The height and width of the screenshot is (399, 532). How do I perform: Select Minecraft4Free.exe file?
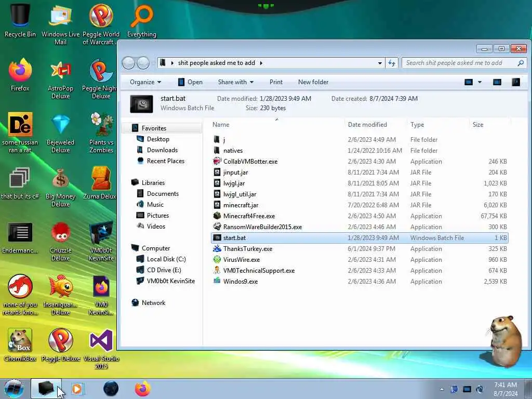[x=360, y=216]
